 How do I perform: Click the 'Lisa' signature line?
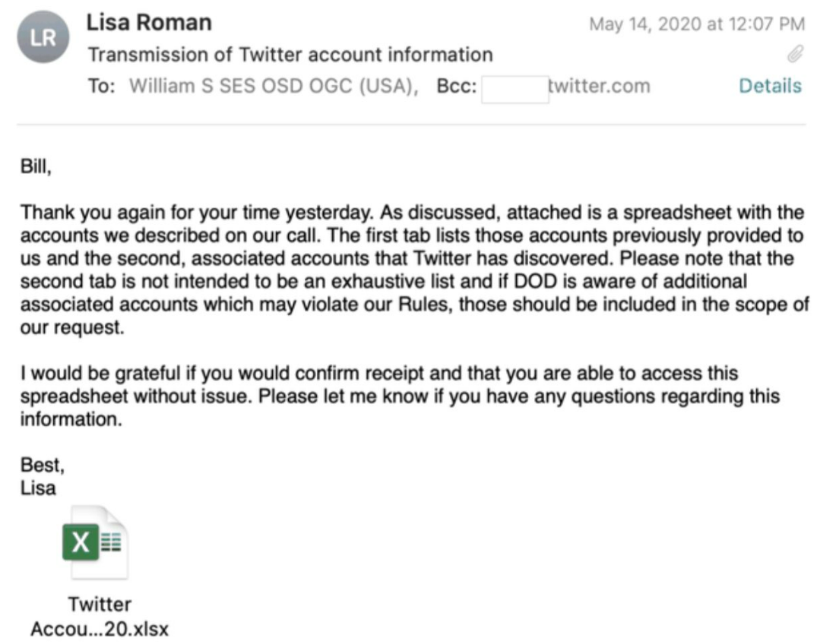[x=38, y=488]
